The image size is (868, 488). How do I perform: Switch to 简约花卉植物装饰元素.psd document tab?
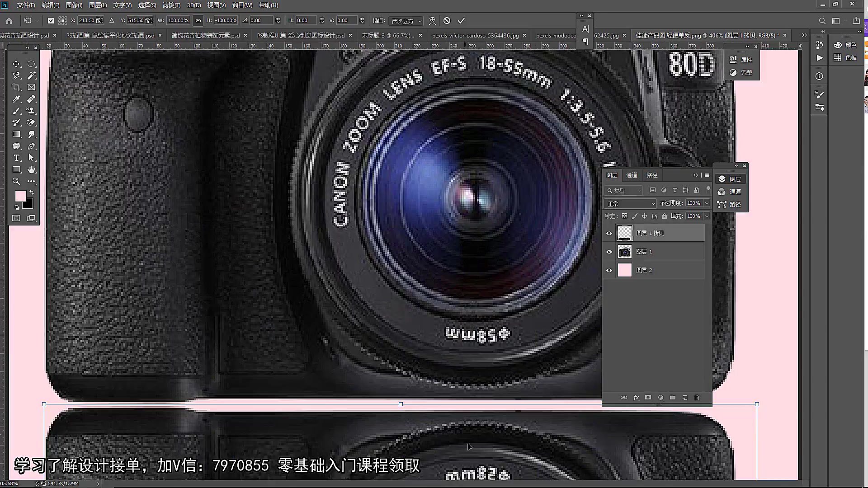pyautogui.click(x=206, y=35)
